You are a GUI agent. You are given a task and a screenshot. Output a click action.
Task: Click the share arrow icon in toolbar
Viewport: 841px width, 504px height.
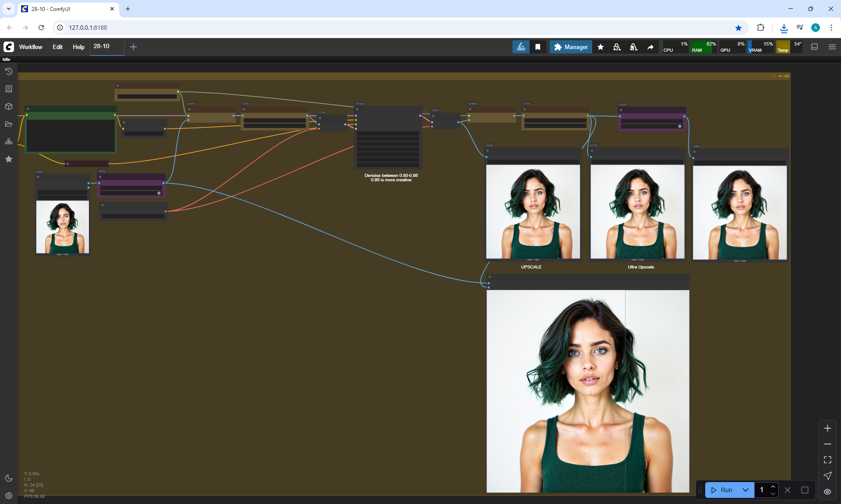coord(650,47)
